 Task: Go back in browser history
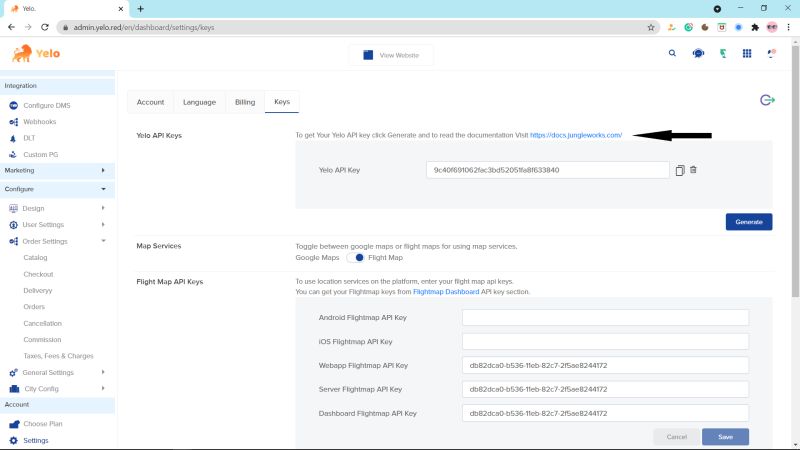point(11,27)
